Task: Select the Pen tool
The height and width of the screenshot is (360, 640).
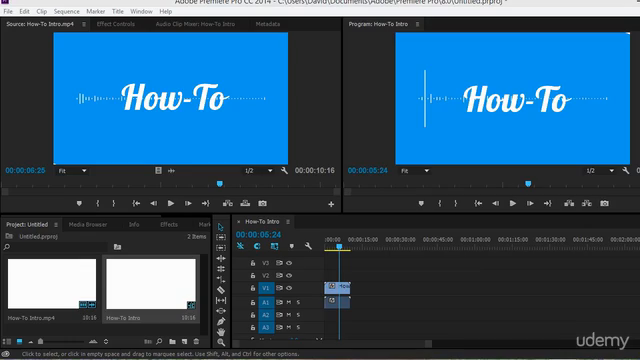Action: [x=221, y=322]
